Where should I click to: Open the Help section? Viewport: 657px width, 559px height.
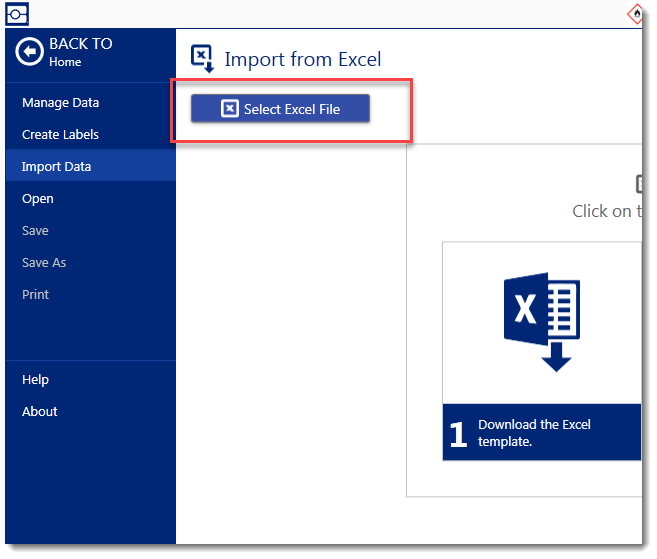click(35, 380)
